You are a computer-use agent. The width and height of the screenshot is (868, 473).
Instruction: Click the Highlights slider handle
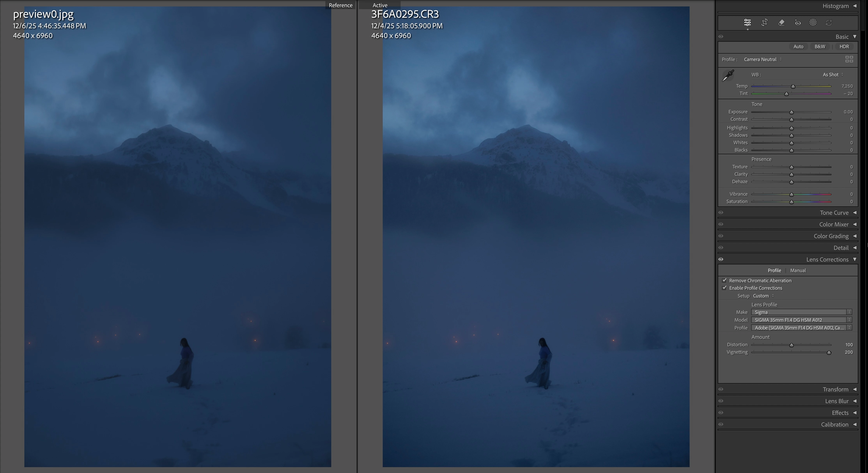click(x=791, y=128)
